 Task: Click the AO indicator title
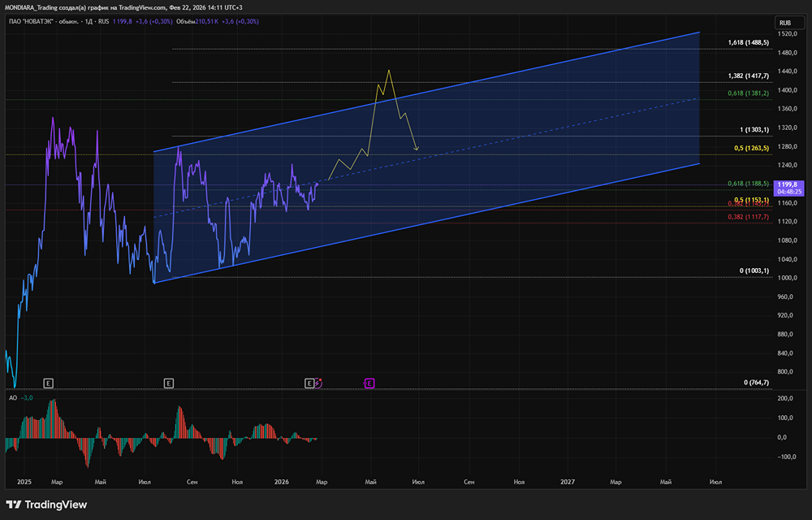point(13,398)
